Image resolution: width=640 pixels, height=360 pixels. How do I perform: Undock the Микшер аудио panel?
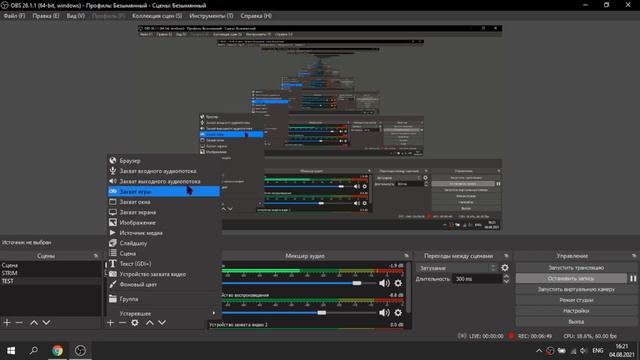tap(407, 256)
